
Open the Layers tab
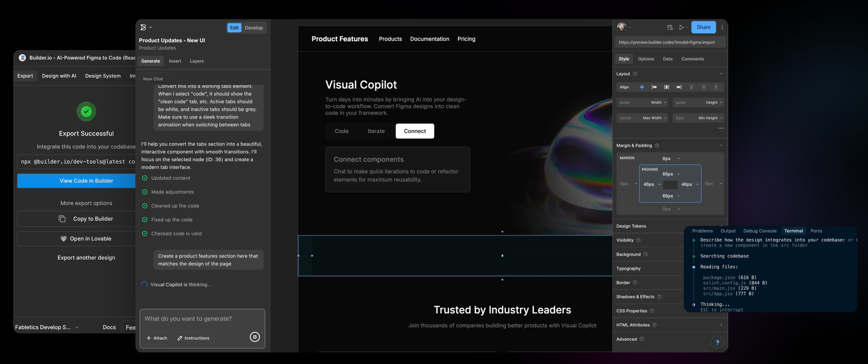click(197, 61)
